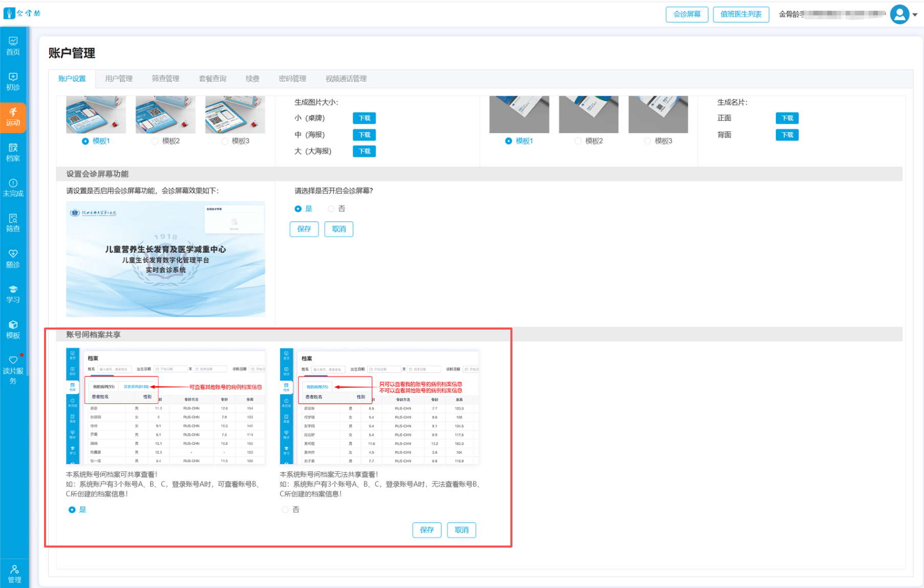Select 否 to disable 会诊屏幕

tap(331, 209)
